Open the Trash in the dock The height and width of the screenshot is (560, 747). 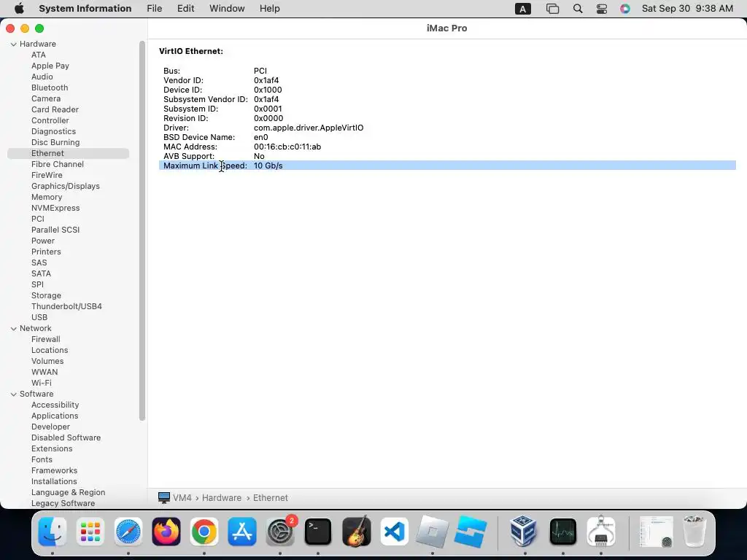[x=694, y=532]
